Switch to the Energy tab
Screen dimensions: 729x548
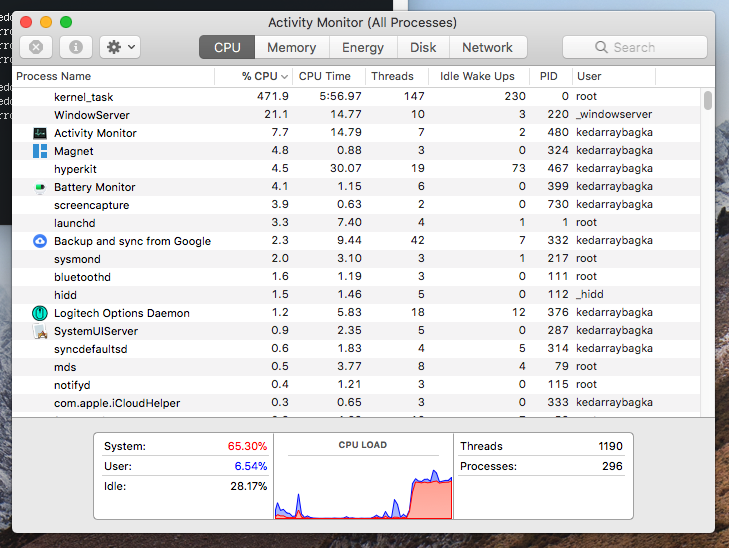point(363,47)
